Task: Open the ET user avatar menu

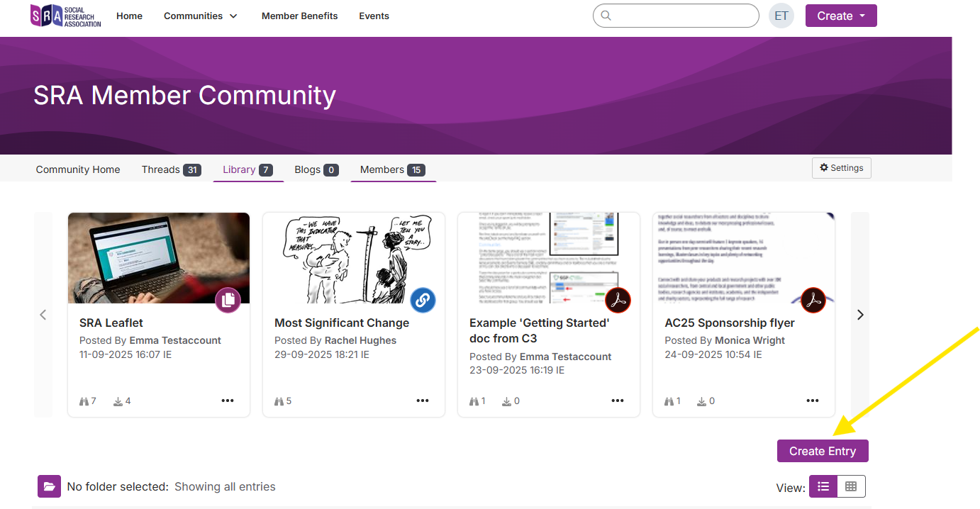Action: [781, 16]
